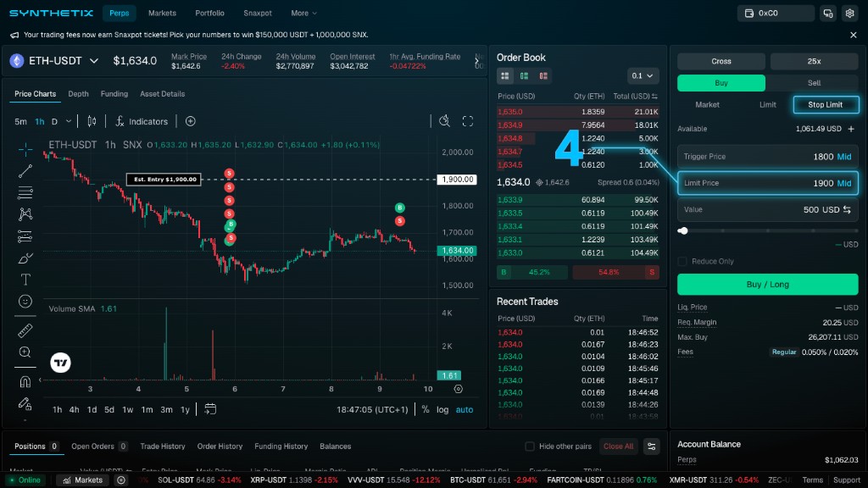Image resolution: width=868 pixels, height=488 pixels.
Task: Open the Portfolio nav tab
Action: (210, 14)
